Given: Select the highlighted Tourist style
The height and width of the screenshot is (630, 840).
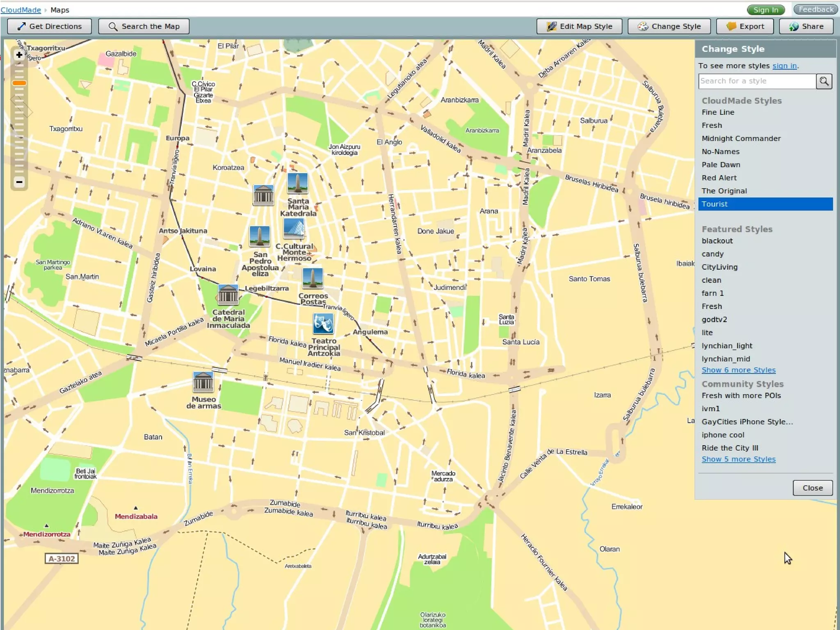Looking at the screenshot, I should 765,204.
